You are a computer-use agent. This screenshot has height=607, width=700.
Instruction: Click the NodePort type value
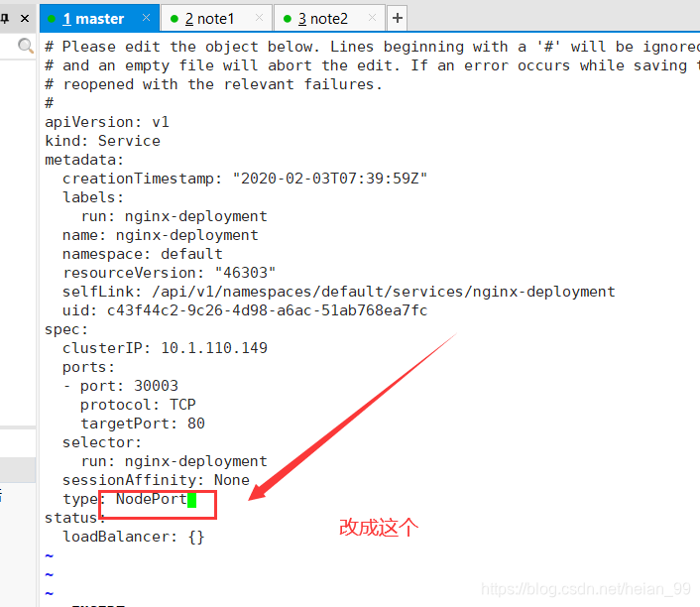[x=152, y=499]
